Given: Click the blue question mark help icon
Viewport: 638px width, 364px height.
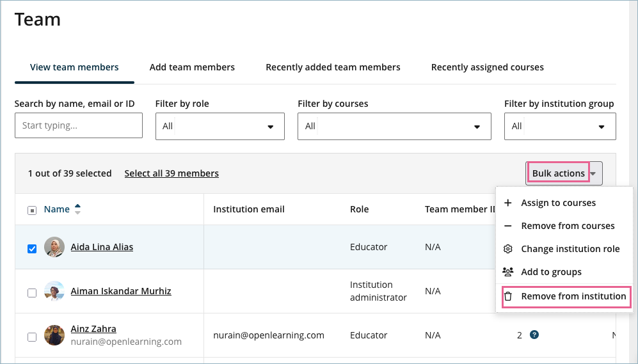Looking at the screenshot, I should pyautogui.click(x=534, y=334).
